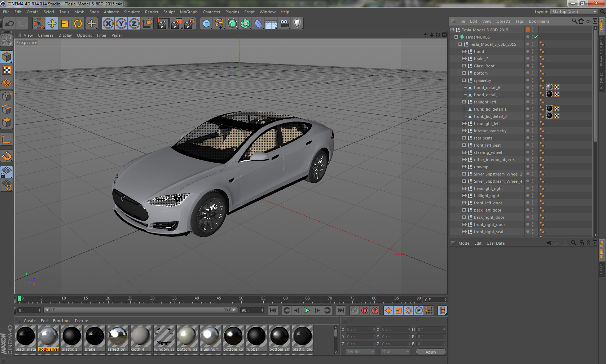Viewport: 606px width, 364px height.
Task: Expand the Glass_Roof object
Action: tap(464, 66)
